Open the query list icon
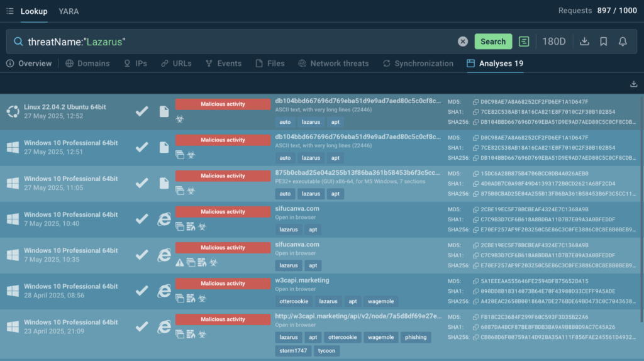Image resolution: width=644 pixels, height=361 pixels. tap(524, 42)
